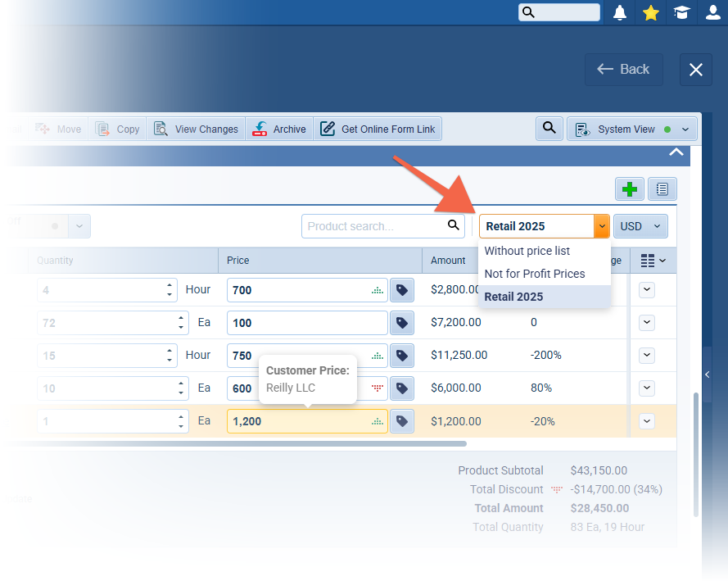Click the price tag icon in the 1,200 price row

coord(401,421)
